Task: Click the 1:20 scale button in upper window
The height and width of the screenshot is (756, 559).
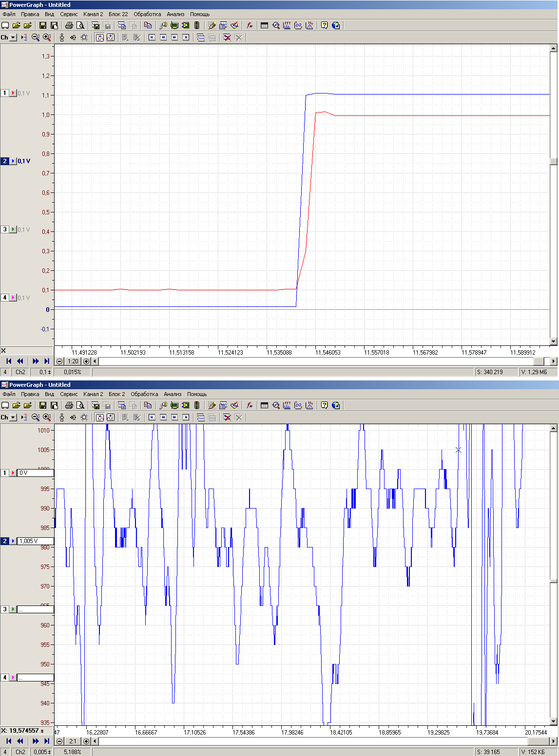Action: pyautogui.click(x=73, y=361)
